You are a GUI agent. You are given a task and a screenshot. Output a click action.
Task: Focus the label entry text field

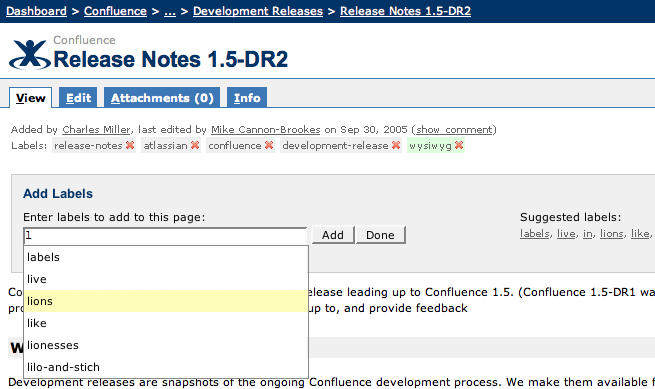tap(165, 236)
